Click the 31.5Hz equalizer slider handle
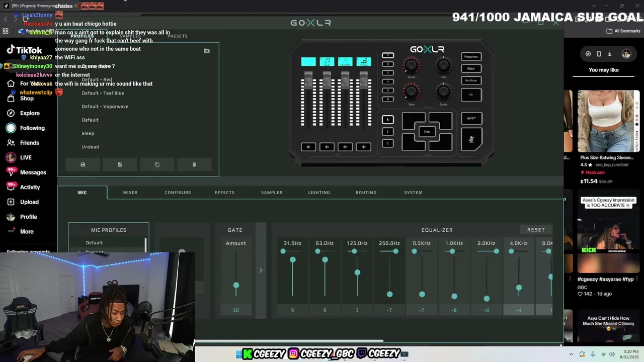 point(292,260)
